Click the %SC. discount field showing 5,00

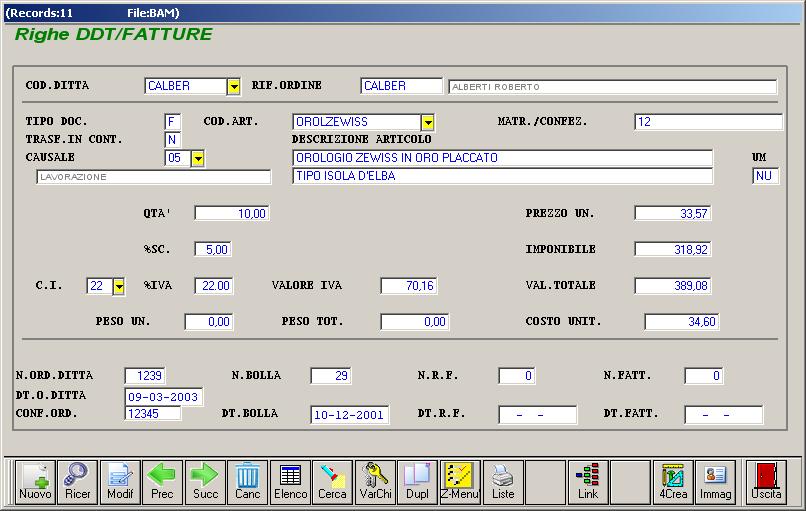[213, 249]
